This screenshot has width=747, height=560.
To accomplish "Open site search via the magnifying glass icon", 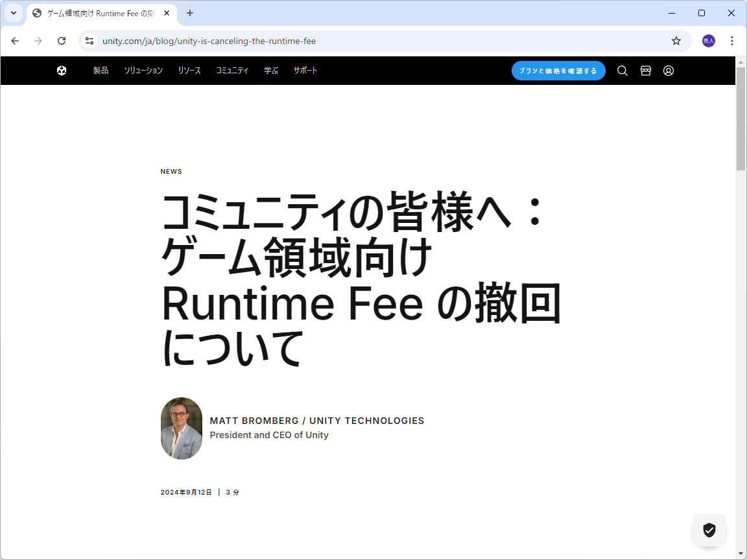I will (622, 71).
